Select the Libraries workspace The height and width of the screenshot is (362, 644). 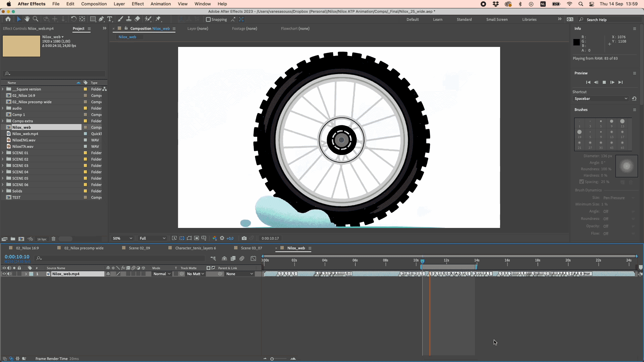529,19
